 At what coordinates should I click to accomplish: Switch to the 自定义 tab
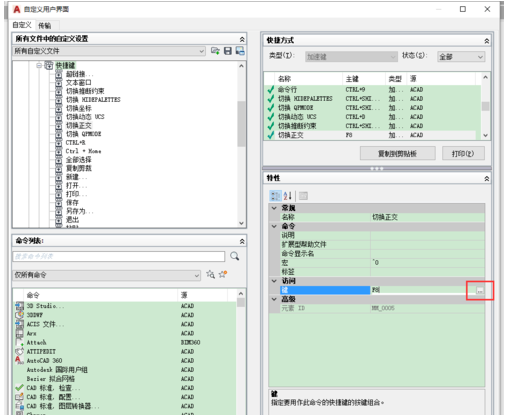click(22, 25)
